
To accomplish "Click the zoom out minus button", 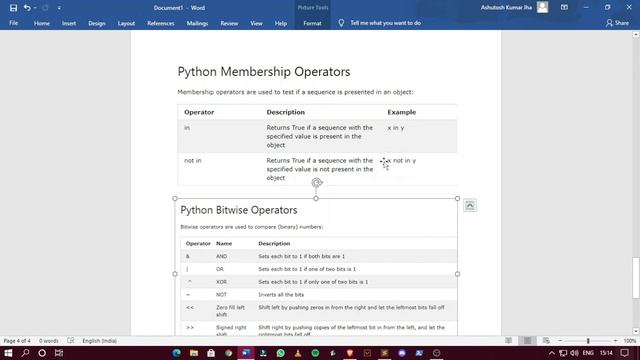I will click(560, 340).
